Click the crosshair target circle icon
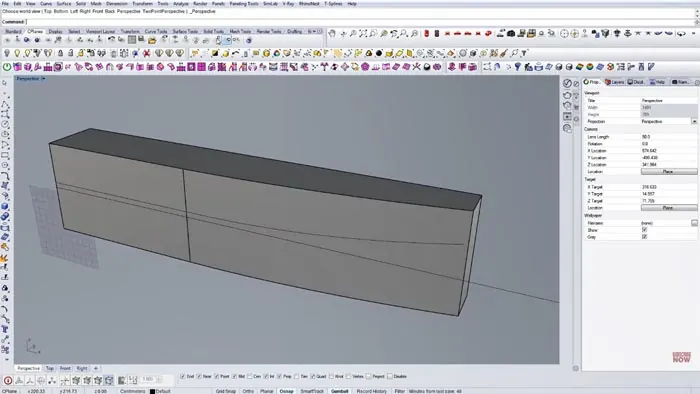 (564, 33)
